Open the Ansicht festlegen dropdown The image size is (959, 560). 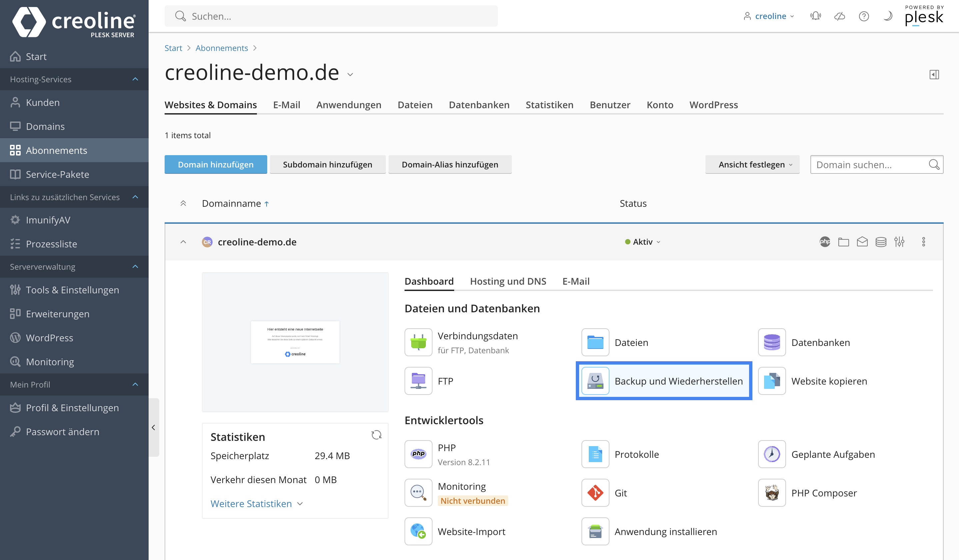point(752,164)
